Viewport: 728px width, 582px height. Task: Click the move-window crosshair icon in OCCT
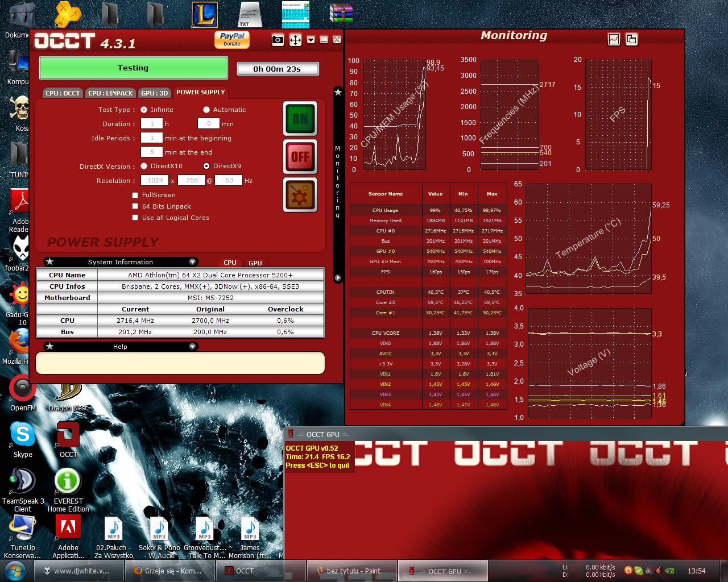[x=295, y=40]
